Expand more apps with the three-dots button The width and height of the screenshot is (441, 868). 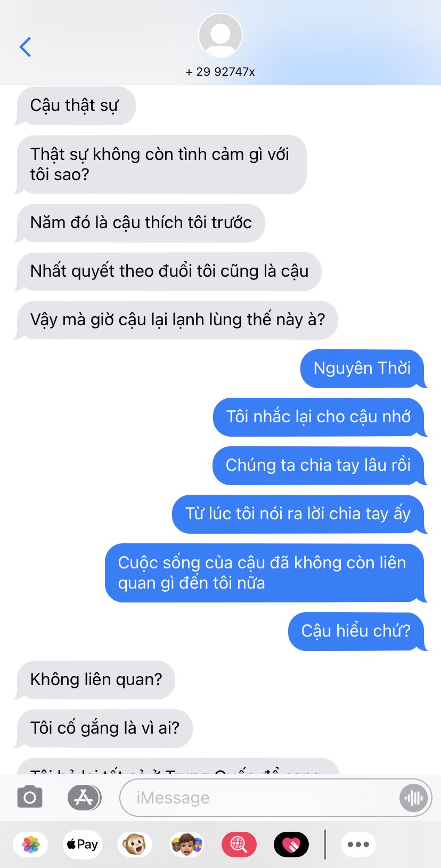(x=358, y=845)
